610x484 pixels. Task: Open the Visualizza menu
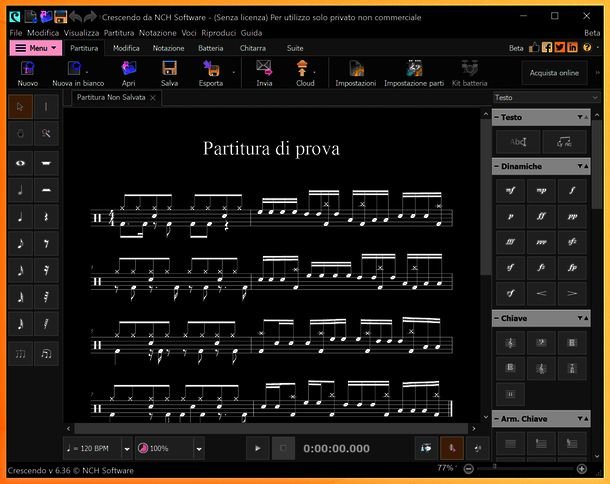(x=81, y=33)
